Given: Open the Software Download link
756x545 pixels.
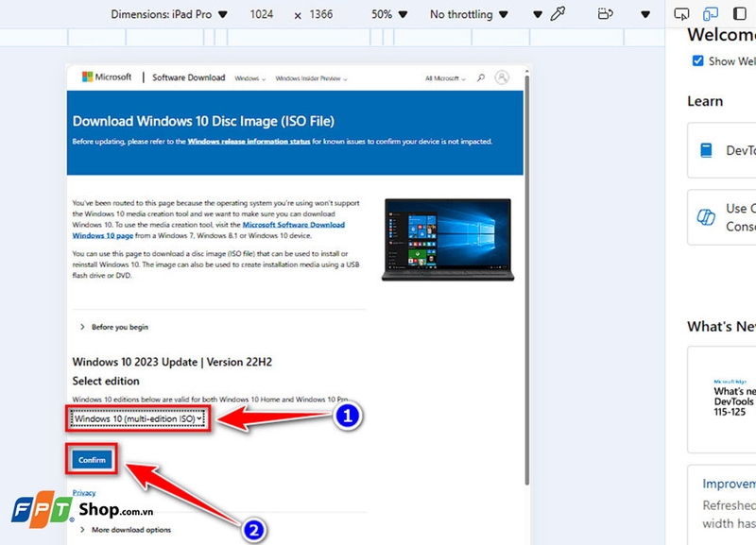Looking at the screenshot, I should [x=188, y=77].
